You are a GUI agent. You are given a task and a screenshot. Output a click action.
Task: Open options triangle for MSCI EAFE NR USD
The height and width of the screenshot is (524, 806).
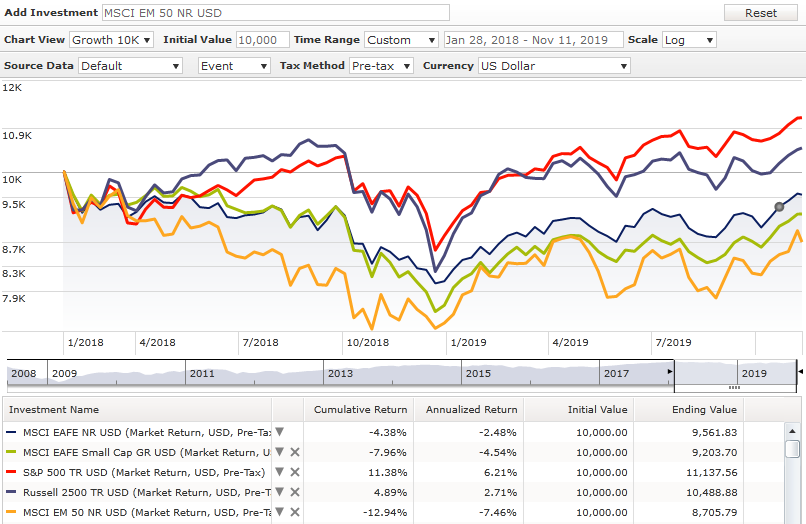point(280,432)
